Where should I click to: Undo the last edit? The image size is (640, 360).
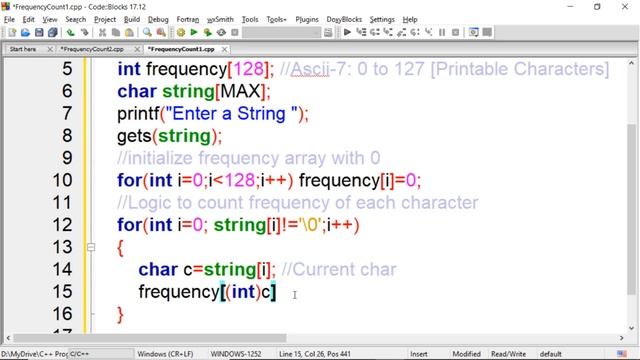click(71, 32)
